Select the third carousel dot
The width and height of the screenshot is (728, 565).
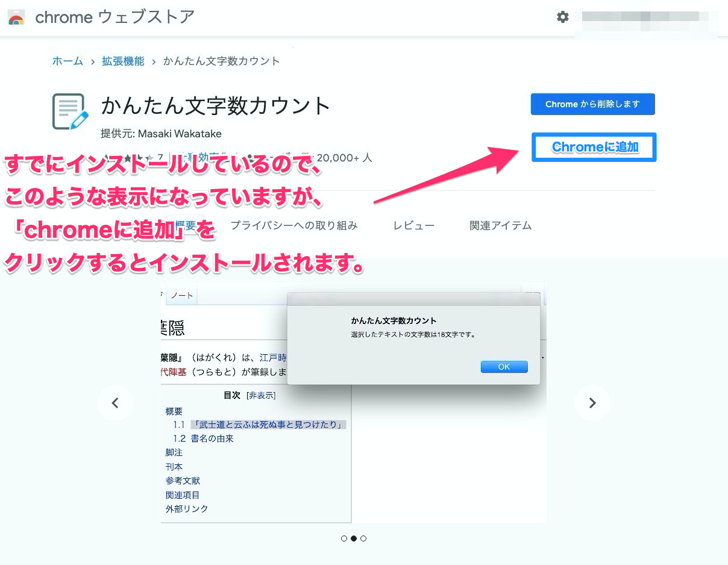click(363, 538)
